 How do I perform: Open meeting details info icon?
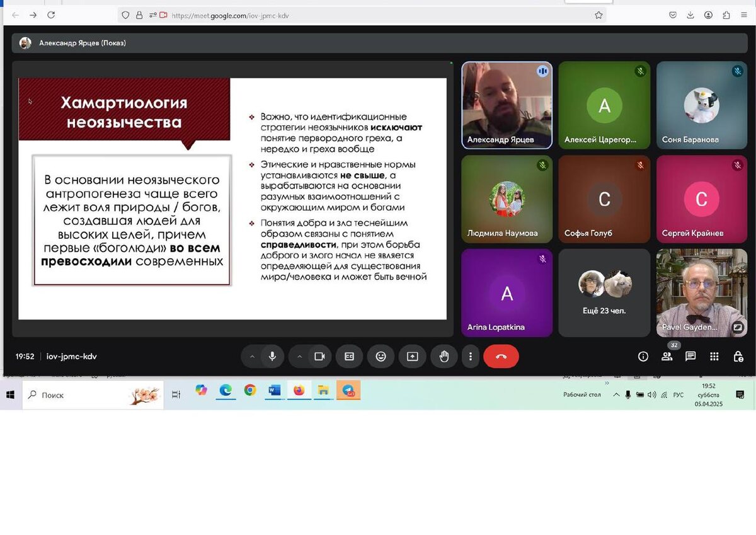[643, 356]
